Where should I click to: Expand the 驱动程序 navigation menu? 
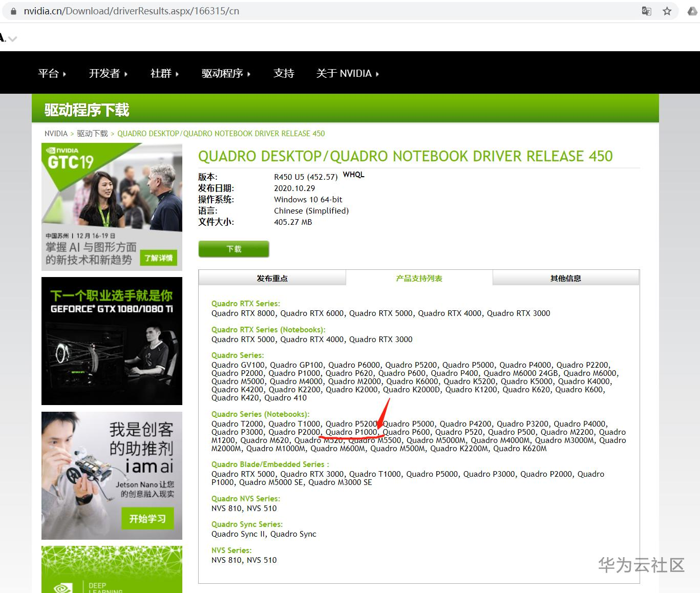pos(226,73)
